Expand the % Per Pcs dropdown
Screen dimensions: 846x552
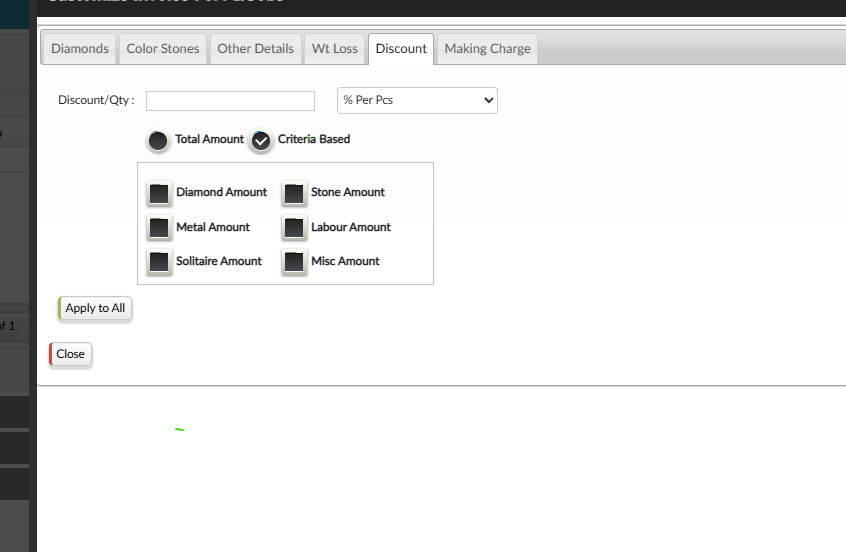coord(417,100)
